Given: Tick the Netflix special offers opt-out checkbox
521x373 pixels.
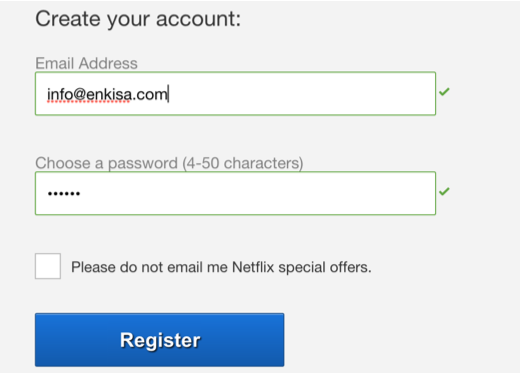Looking at the screenshot, I should 48,266.
